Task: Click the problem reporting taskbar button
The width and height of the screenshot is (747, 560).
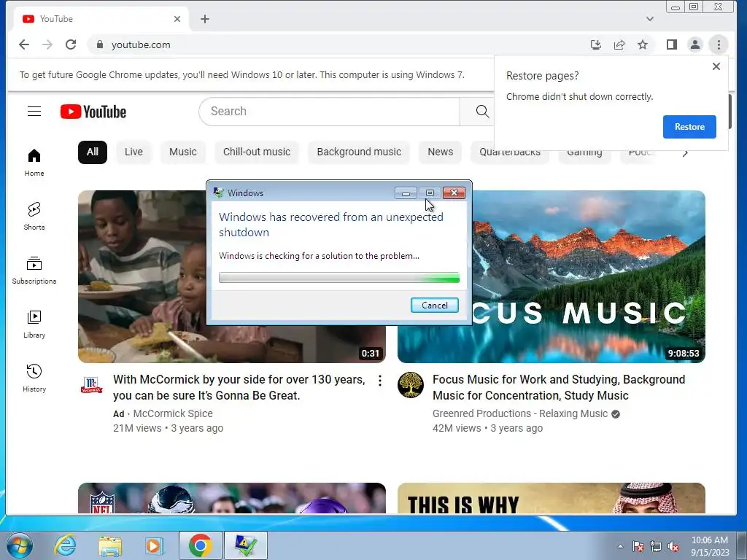Action: coord(245,545)
